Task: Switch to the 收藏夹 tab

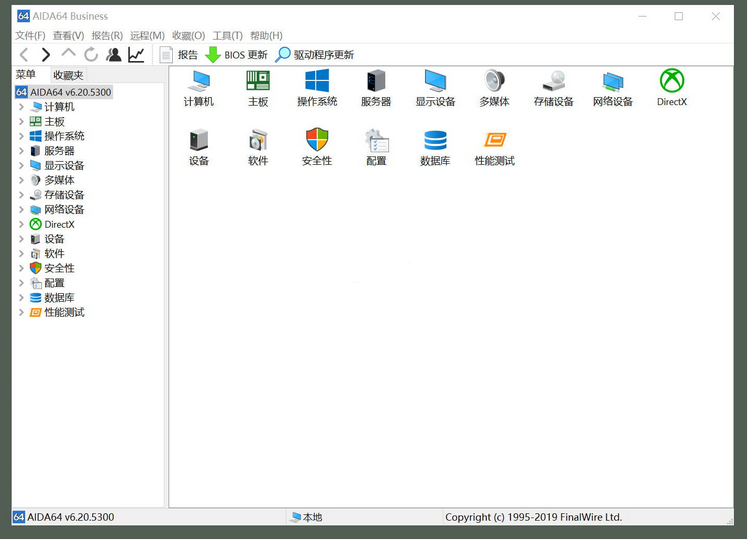Action: click(68, 75)
